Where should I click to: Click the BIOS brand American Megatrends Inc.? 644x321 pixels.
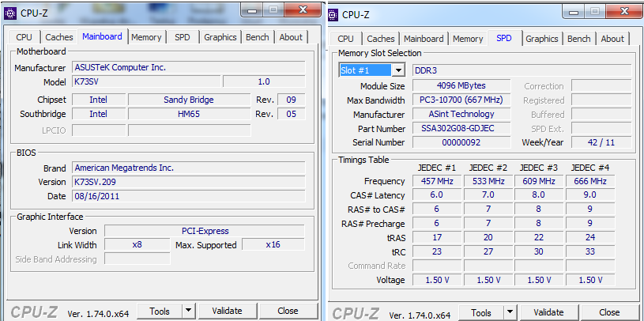point(189,168)
